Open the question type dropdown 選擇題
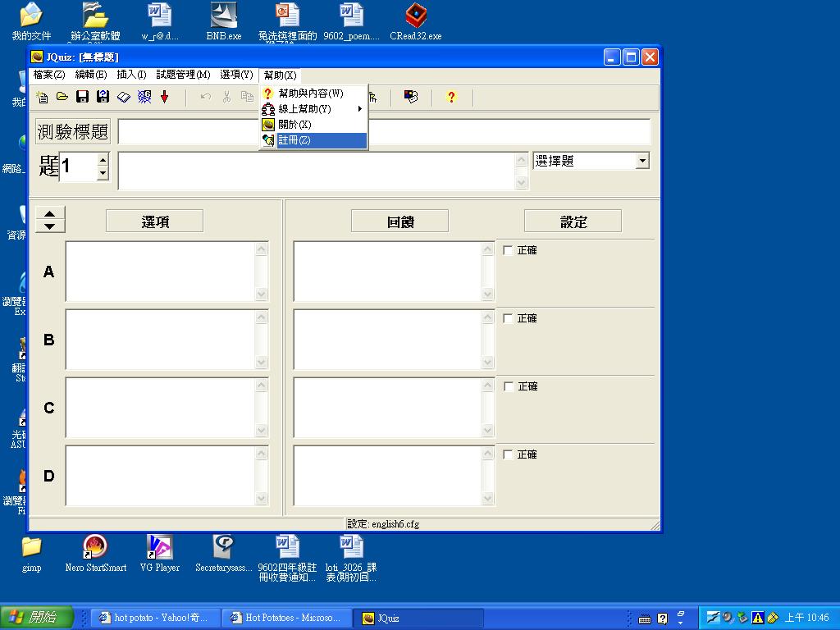 [x=642, y=162]
